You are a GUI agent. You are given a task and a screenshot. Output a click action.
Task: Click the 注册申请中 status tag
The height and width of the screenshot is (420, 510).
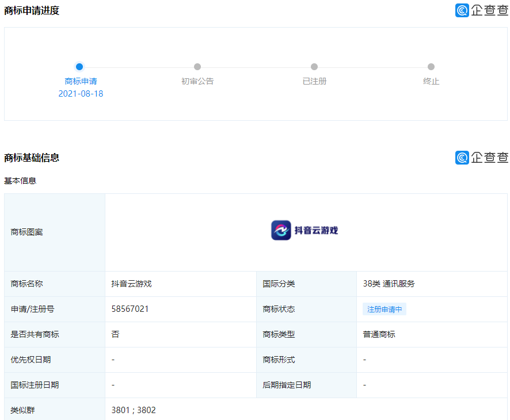[385, 309]
